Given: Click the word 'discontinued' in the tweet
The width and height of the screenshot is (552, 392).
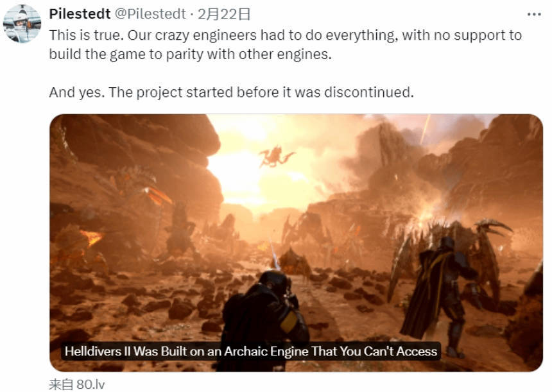Looking at the screenshot, I should tap(368, 92).
